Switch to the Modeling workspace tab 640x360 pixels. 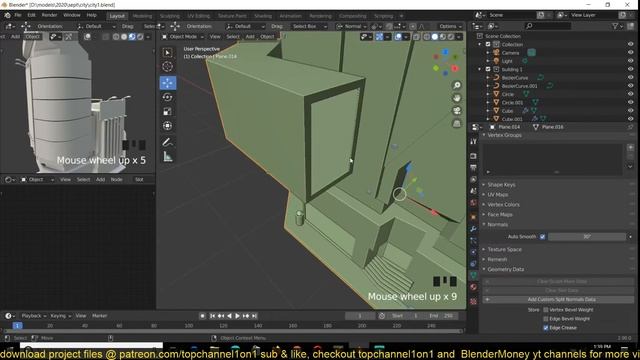142,16
